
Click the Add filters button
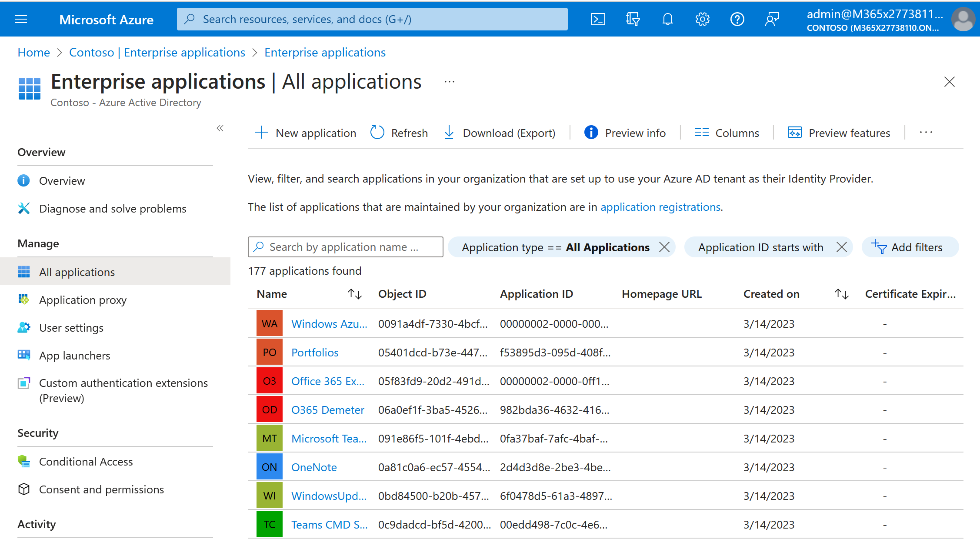point(909,247)
